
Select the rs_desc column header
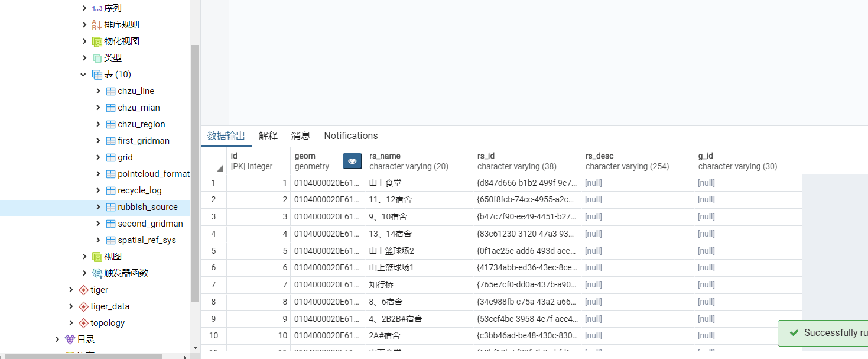(638, 161)
